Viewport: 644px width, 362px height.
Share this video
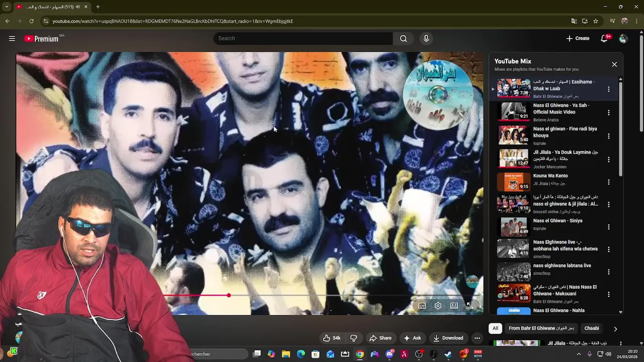pos(380,338)
